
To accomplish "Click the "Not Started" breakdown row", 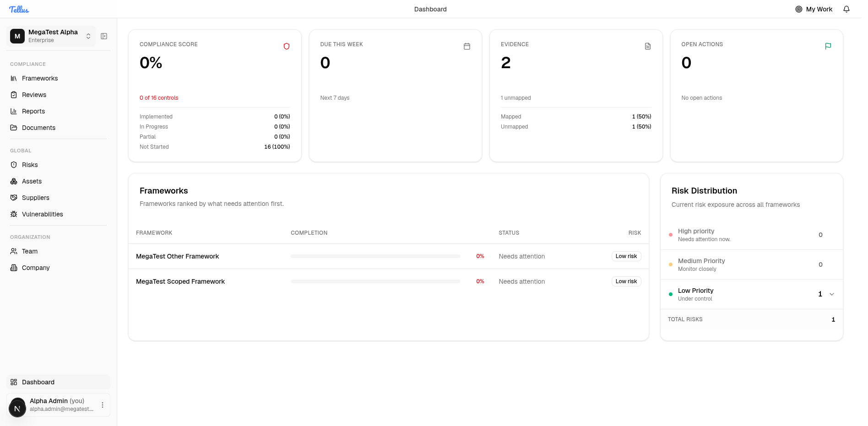I will pos(215,147).
